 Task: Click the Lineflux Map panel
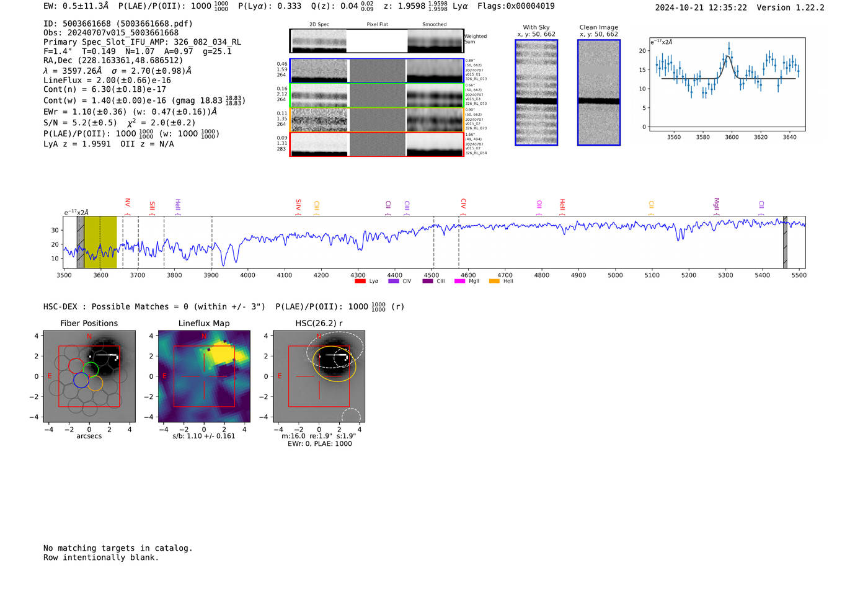(x=204, y=376)
